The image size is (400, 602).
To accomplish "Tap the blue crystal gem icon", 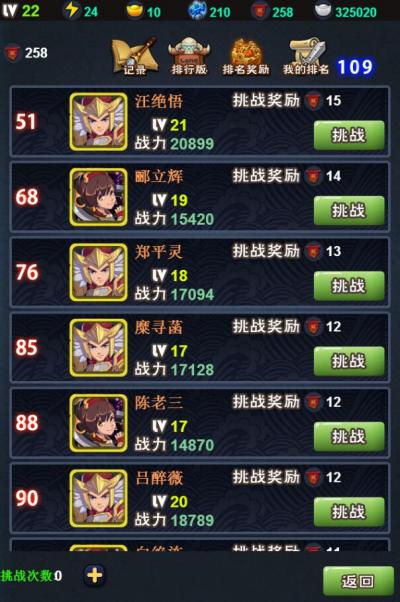I will [197, 10].
